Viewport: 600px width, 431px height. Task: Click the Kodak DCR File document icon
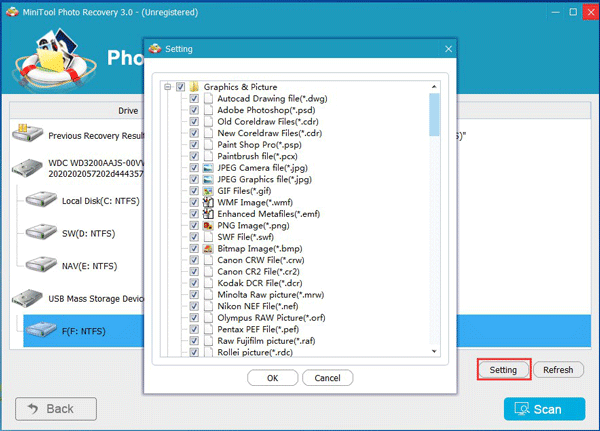point(209,283)
